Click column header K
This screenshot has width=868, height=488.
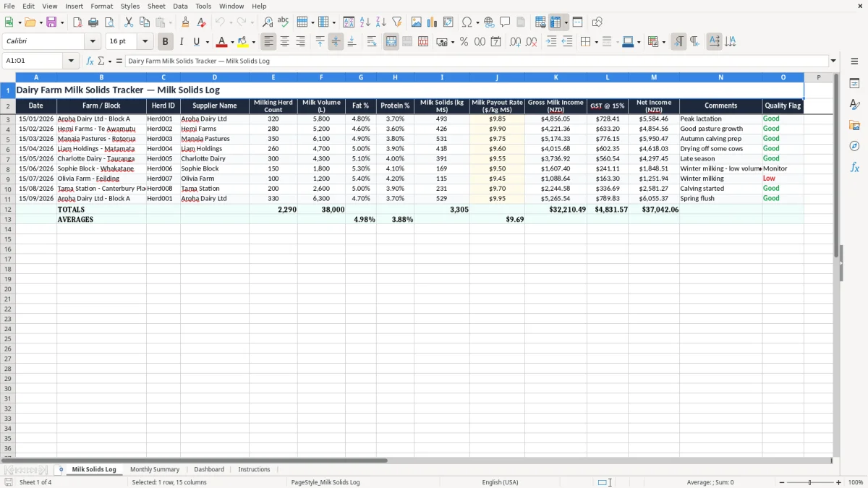point(556,77)
